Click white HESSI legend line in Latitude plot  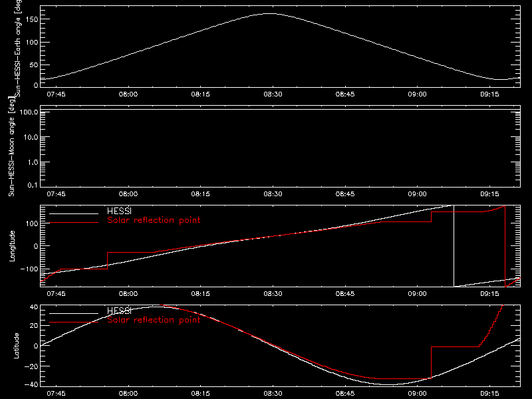pyautogui.click(x=74, y=313)
